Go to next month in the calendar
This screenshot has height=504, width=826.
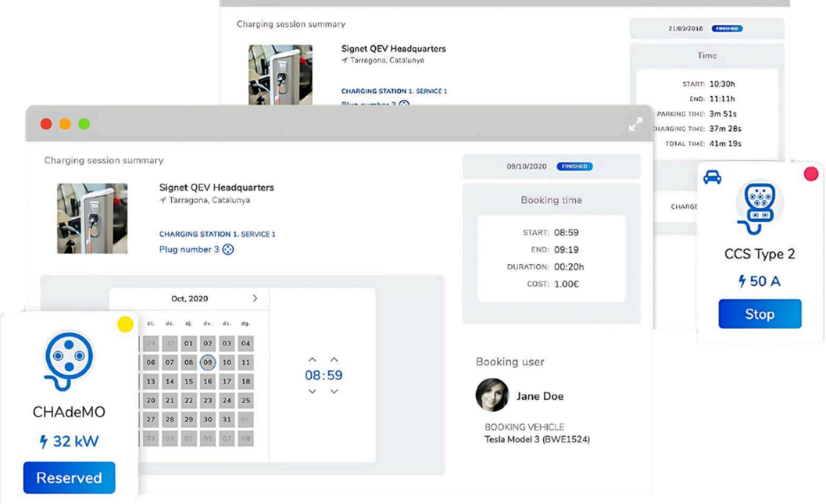(x=255, y=298)
